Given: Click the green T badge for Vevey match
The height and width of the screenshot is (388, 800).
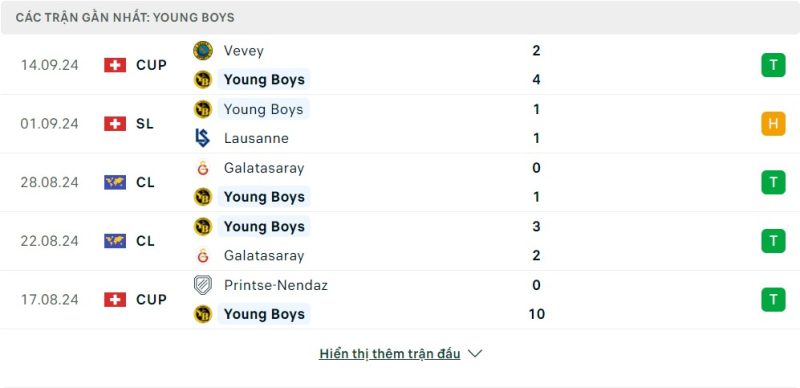Looking at the screenshot, I should [773, 65].
